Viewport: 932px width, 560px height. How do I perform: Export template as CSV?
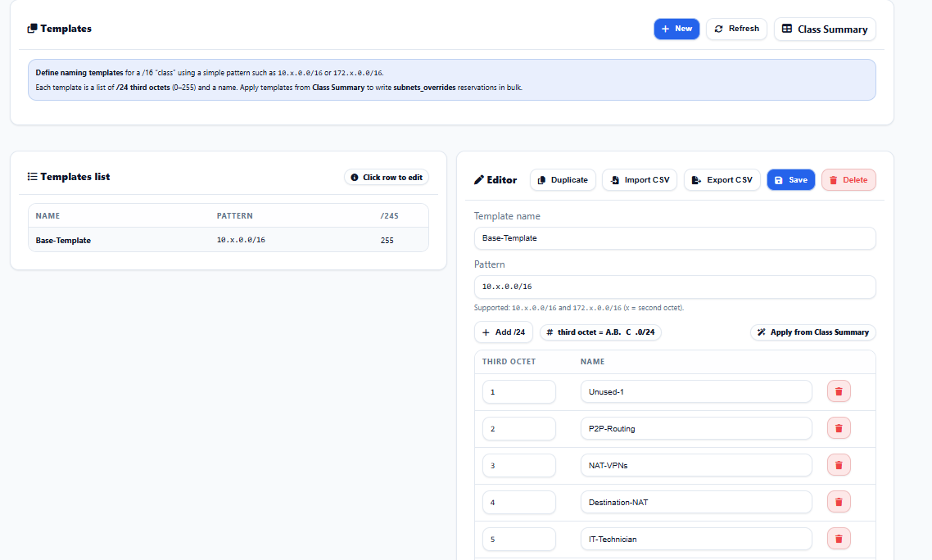click(x=722, y=179)
